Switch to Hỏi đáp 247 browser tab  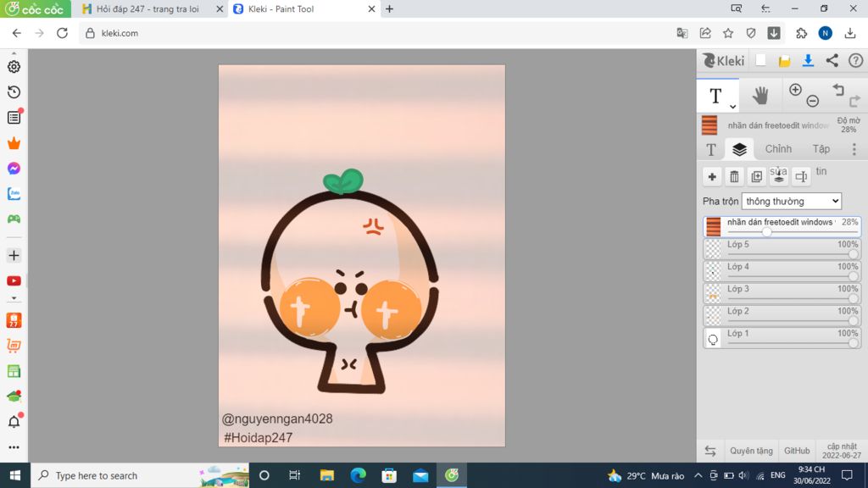pyautogui.click(x=147, y=8)
